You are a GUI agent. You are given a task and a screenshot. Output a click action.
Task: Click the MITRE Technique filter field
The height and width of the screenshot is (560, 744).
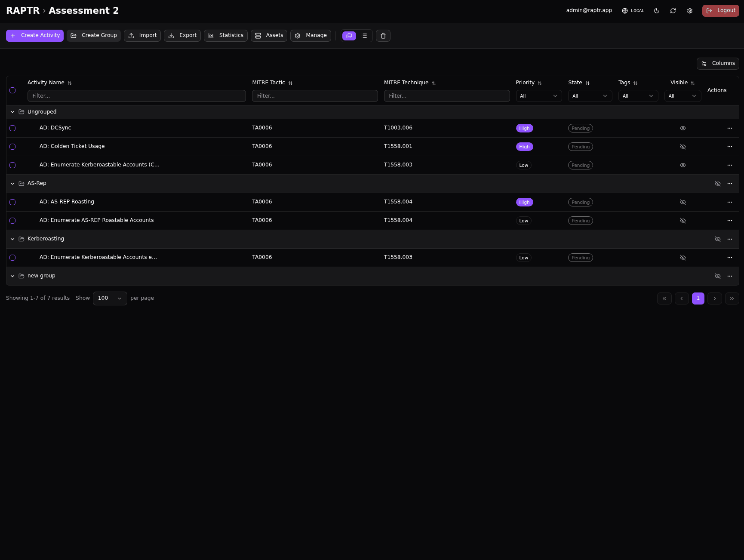(446, 96)
